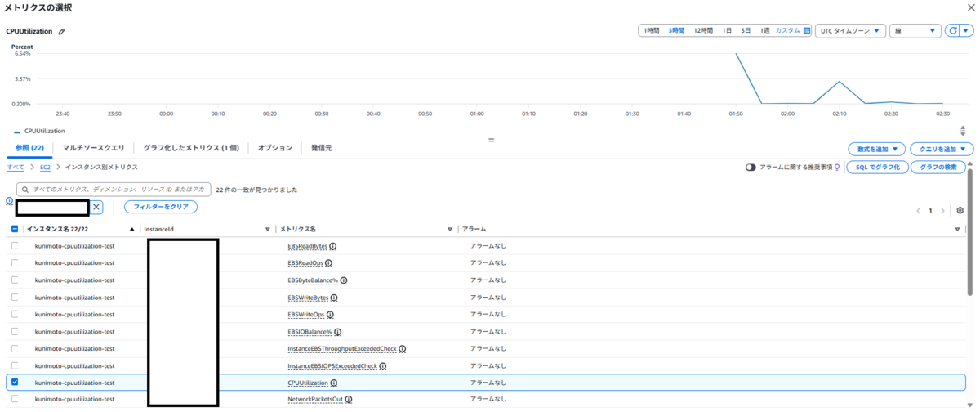Show info for EBSReadOps metric
The image size is (980, 412).
[x=328, y=263]
